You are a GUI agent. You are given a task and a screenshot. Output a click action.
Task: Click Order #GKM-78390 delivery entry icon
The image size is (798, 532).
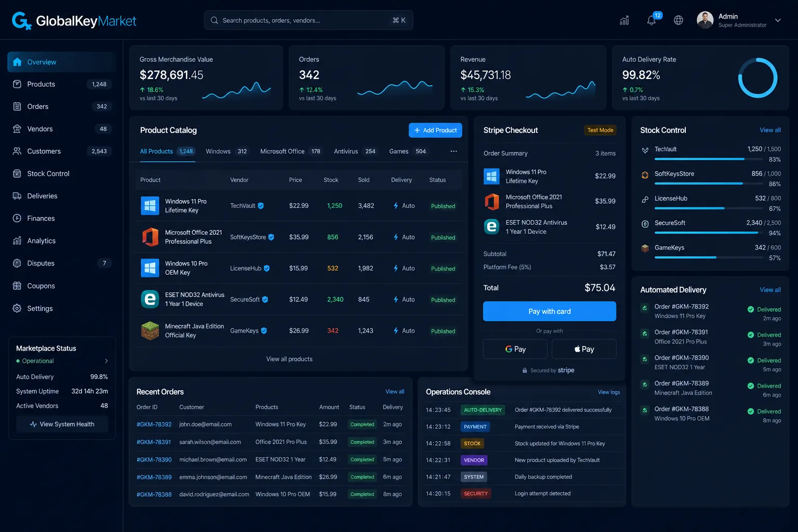pos(645,359)
